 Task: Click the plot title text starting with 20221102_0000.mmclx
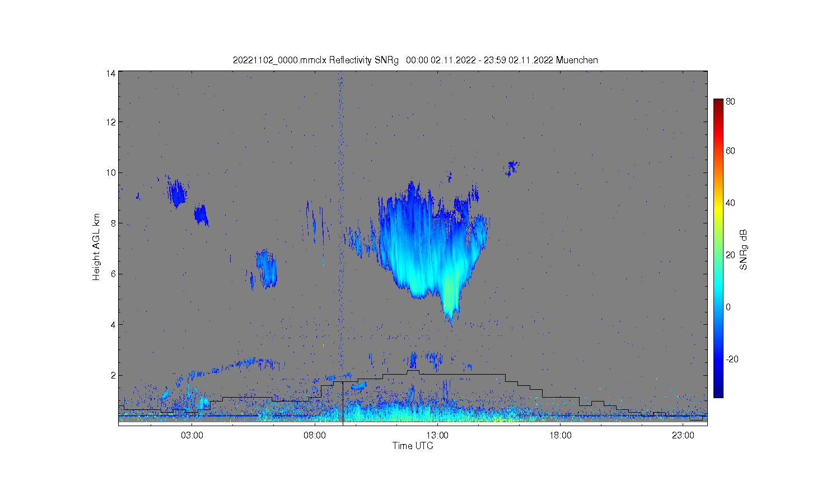click(415, 60)
